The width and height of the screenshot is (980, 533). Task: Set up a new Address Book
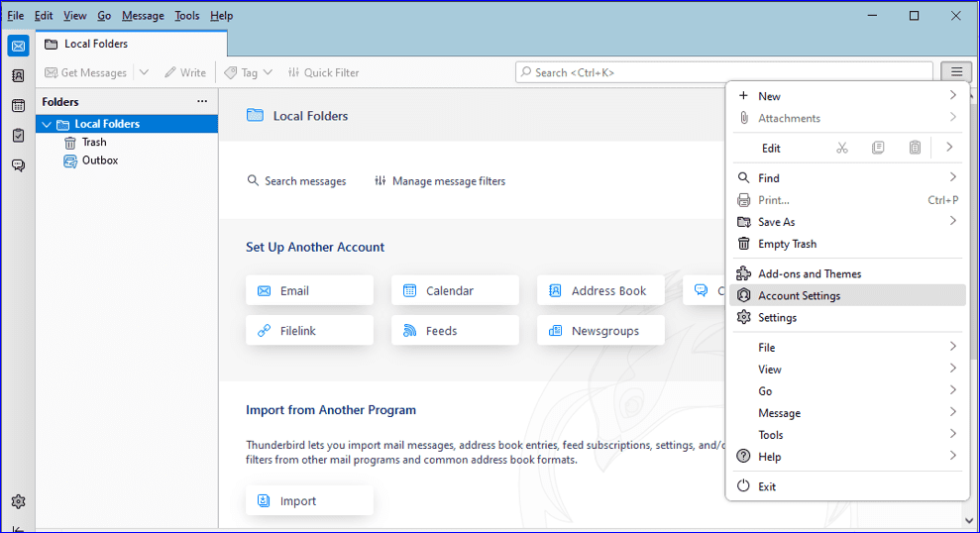click(x=600, y=290)
